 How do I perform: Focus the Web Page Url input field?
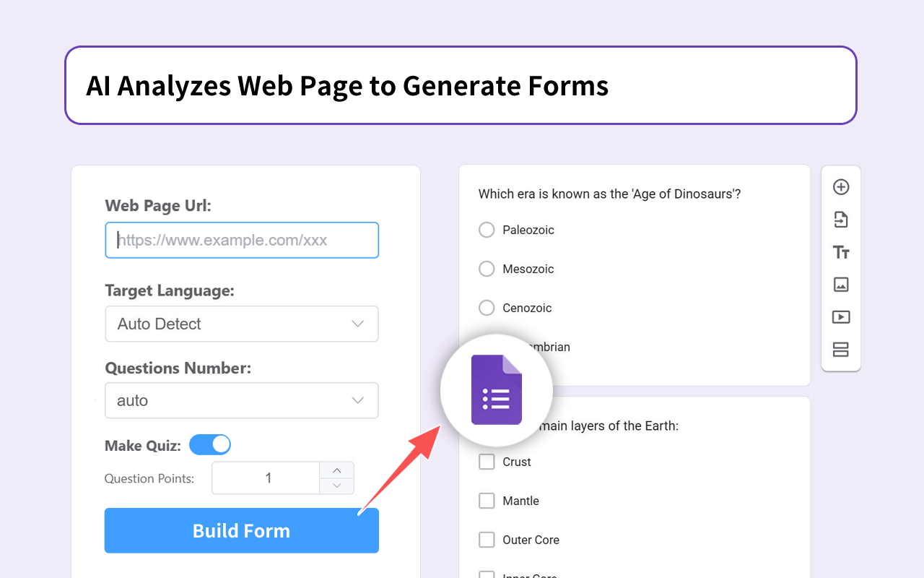(242, 240)
